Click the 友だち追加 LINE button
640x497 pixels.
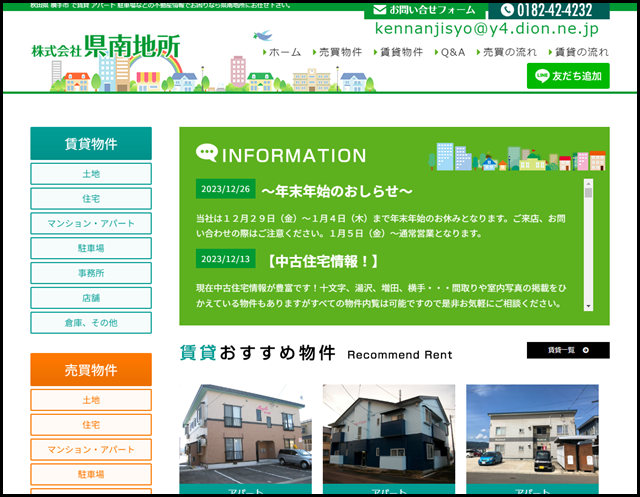[568, 76]
